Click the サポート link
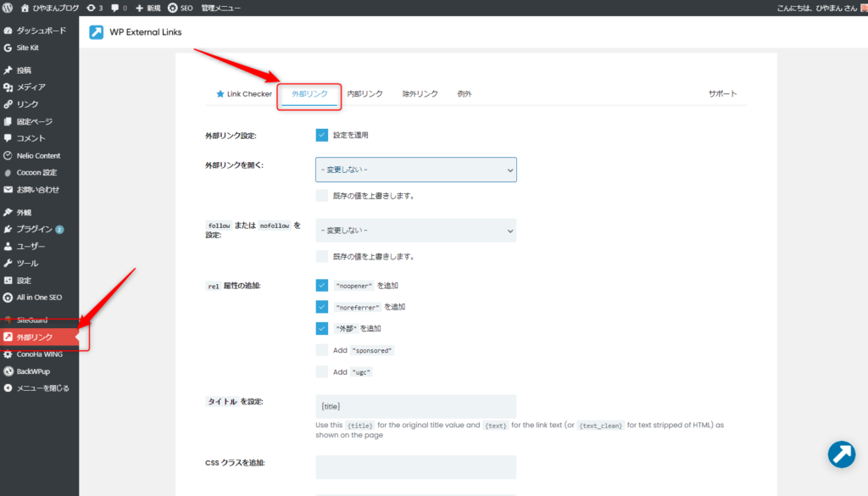 (x=722, y=94)
